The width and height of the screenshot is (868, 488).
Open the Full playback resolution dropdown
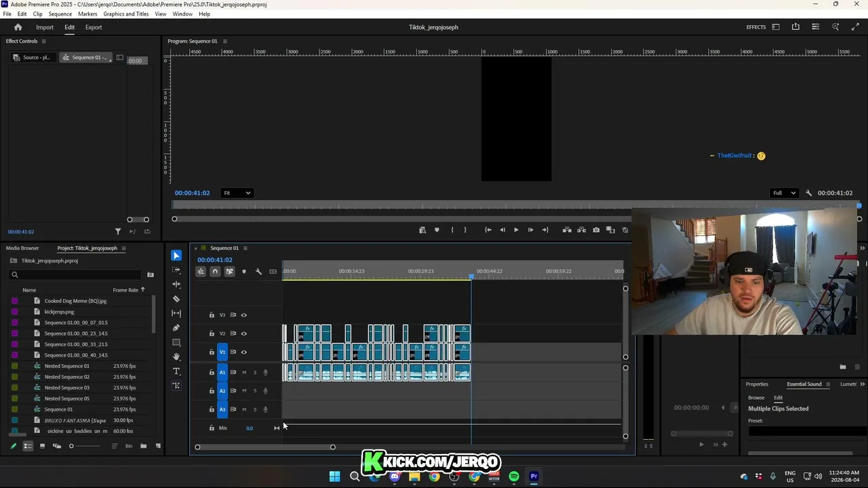point(784,193)
